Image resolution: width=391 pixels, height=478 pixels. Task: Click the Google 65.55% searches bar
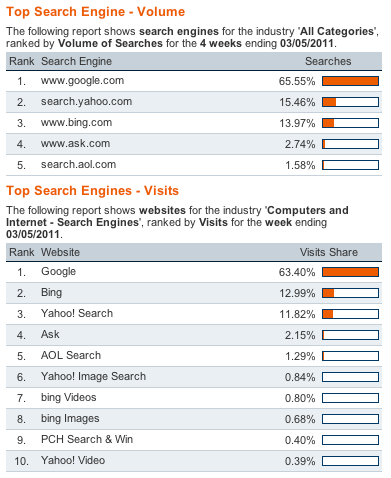point(350,81)
